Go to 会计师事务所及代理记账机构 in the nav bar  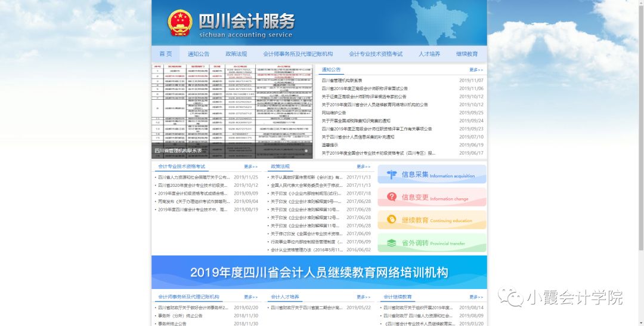298,54
